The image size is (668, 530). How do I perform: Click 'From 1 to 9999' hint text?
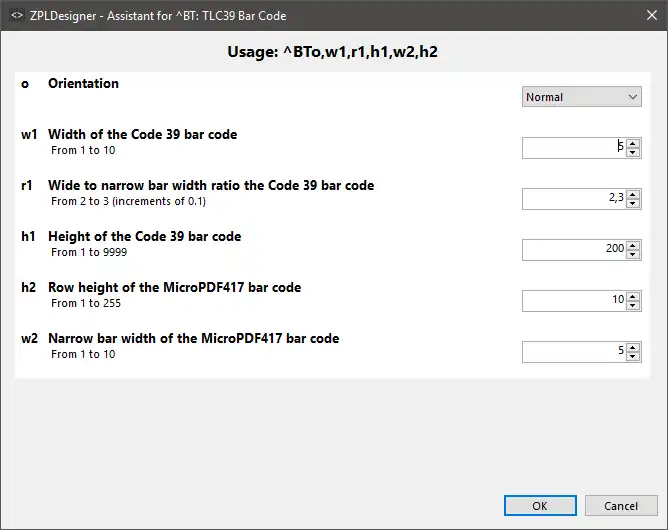pyautogui.click(x=89, y=252)
